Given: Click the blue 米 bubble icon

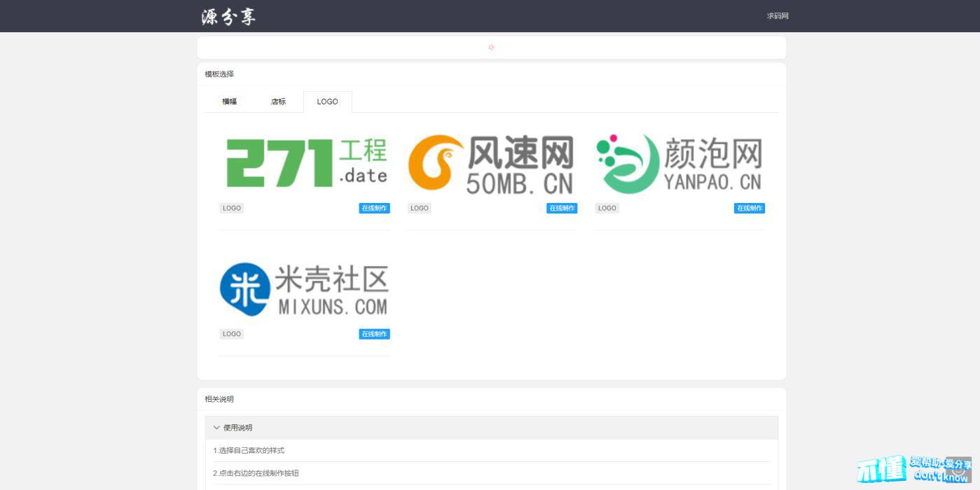Looking at the screenshot, I should point(244,289).
